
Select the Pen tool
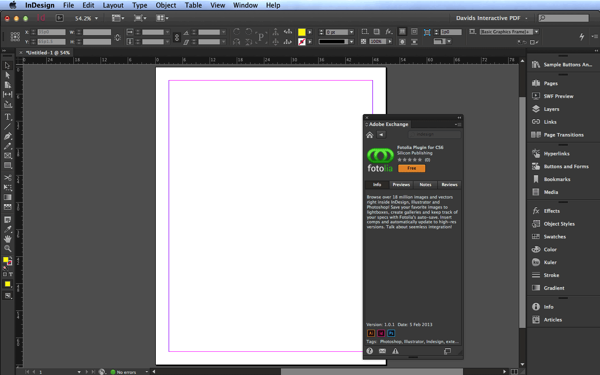tap(7, 136)
